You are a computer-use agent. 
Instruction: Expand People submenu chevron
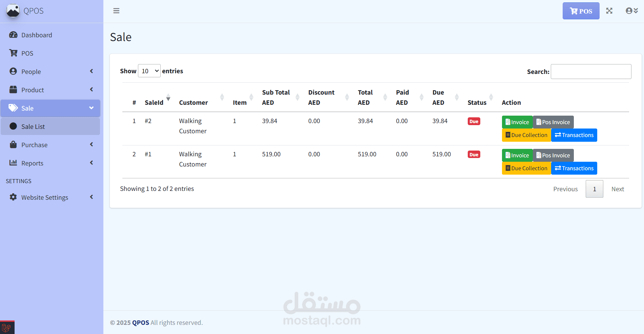tap(92, 71)
